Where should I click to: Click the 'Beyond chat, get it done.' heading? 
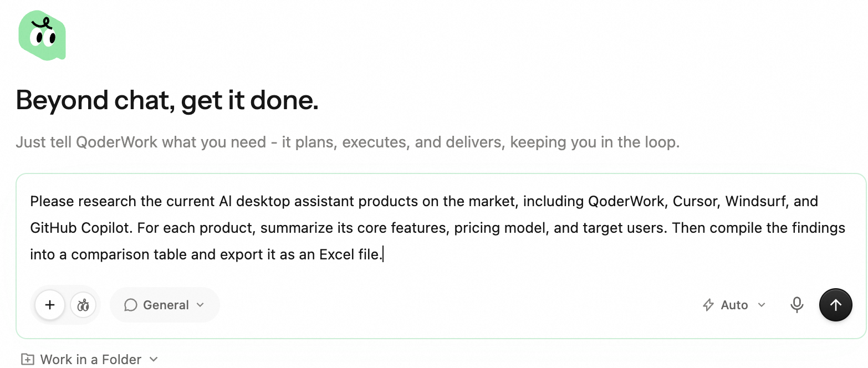pos(167,100)
